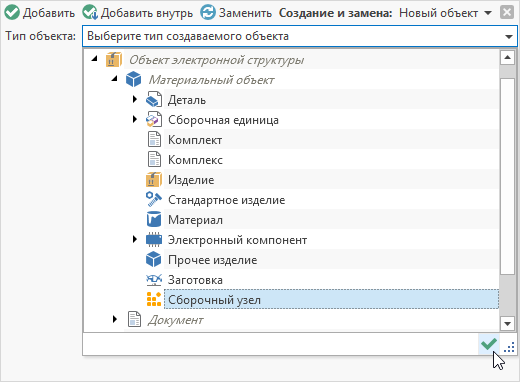Screen dimensions: 520x382
Task: Open the Тип объекта dropdown arrow
Action: (x=509, y=36)
